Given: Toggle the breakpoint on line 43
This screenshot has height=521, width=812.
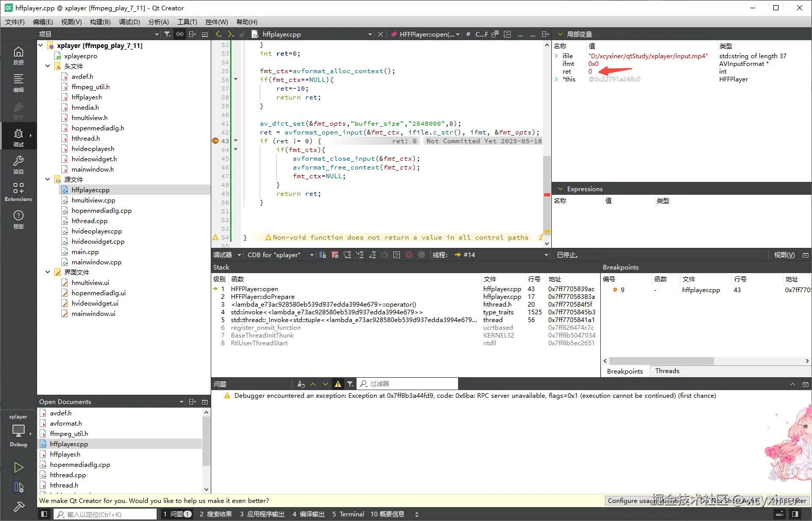Looking at the screenshot, I should [x=215, y=141].
